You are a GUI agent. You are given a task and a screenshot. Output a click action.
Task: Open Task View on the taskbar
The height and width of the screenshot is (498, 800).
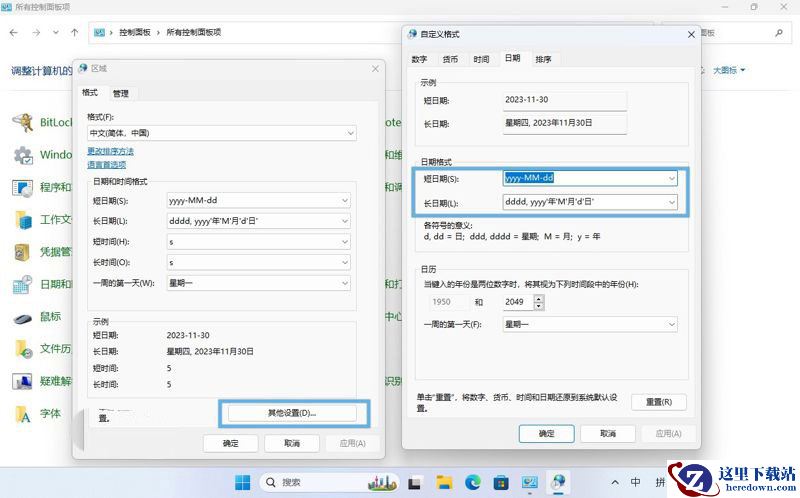414,482
